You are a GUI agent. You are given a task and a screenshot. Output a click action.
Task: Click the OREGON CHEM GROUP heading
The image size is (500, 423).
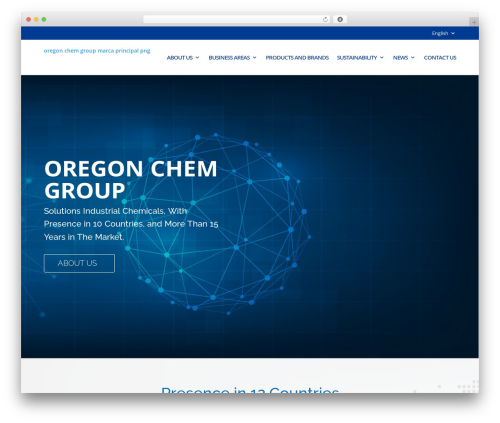[x=131, y=179]
